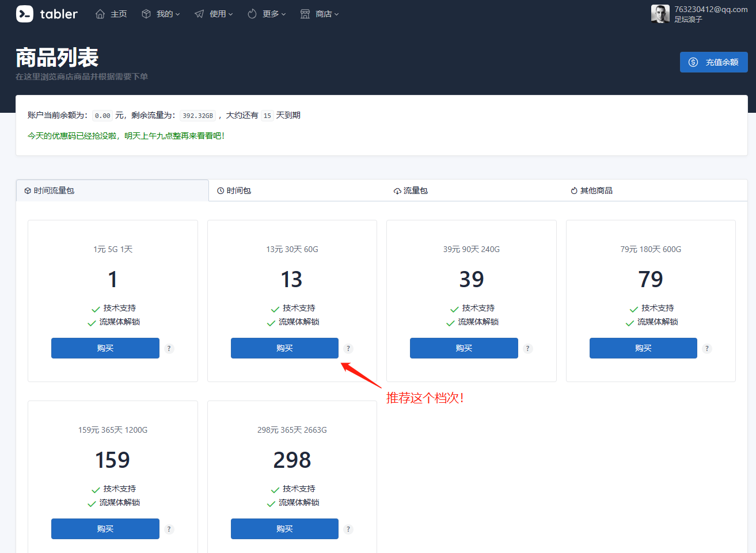Click the green coupon notice text

pos(126,136)
